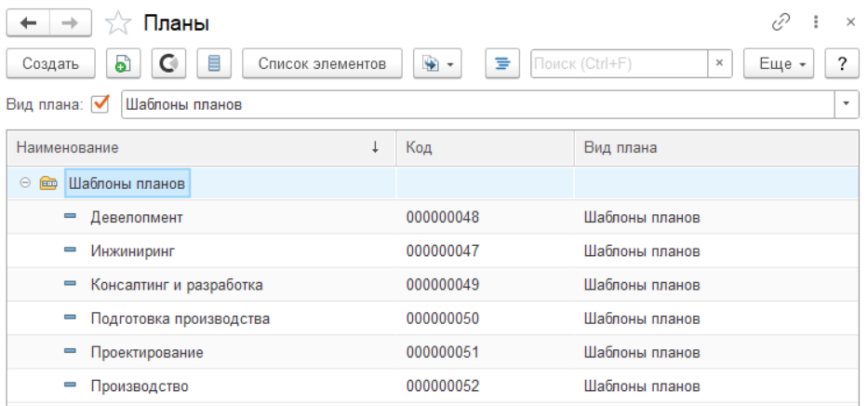Open the Вид плана dropdown list
The height and width of the screenshot is (406, 868).
[846, 104]
